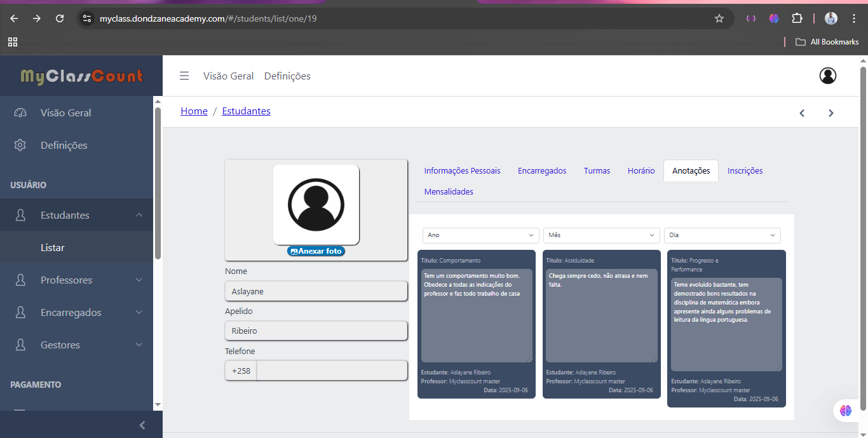Open the Mensalidades tab
Screen dimensions: 868x438
[449, 191]
